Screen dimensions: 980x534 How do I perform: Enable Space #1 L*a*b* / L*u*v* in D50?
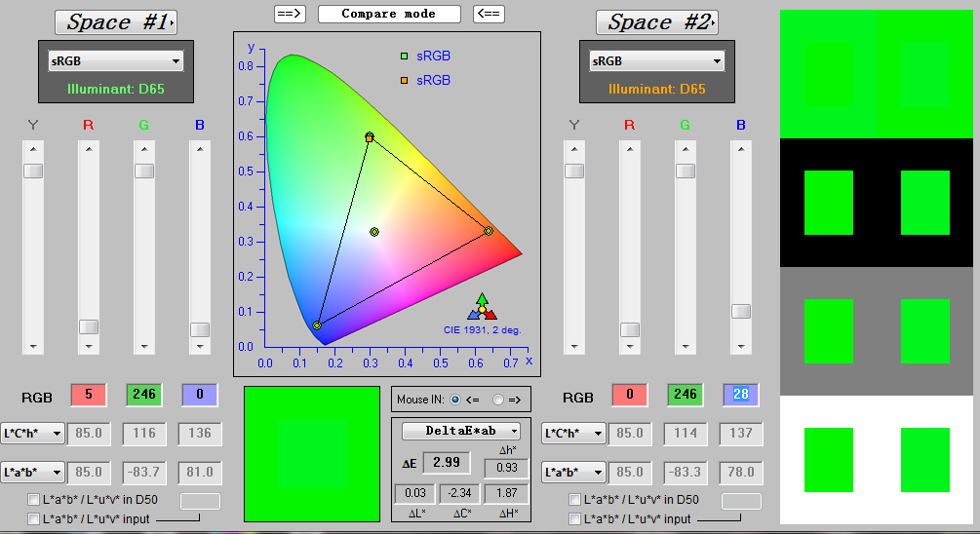tap(34, 500)
